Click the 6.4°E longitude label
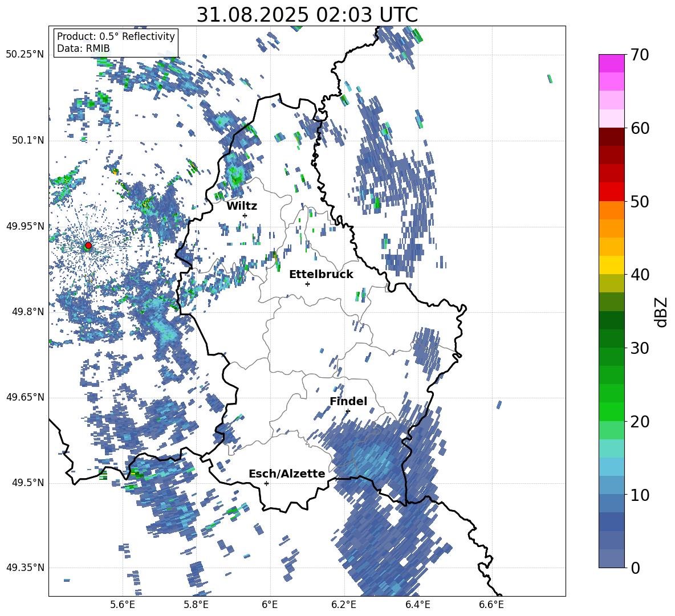The image size is (675, 616). coord(417,605)
